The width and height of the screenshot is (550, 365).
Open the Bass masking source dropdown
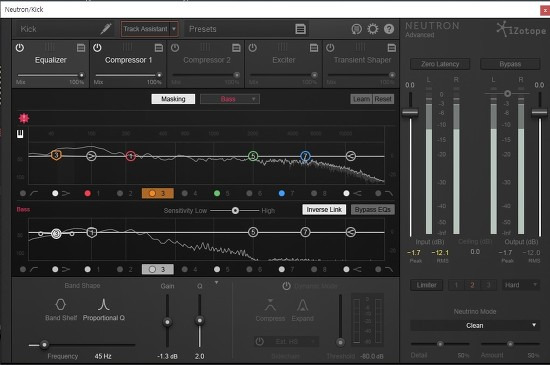tap(230, 99)
